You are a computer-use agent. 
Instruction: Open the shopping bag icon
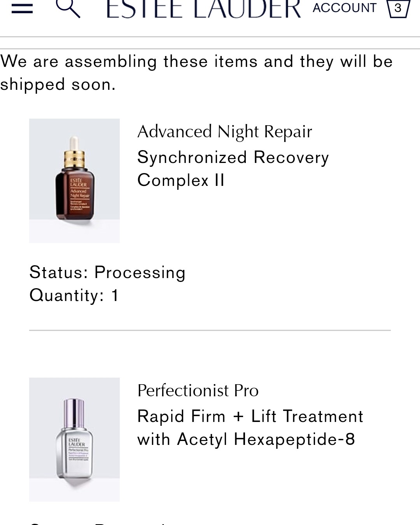point(398,9)
